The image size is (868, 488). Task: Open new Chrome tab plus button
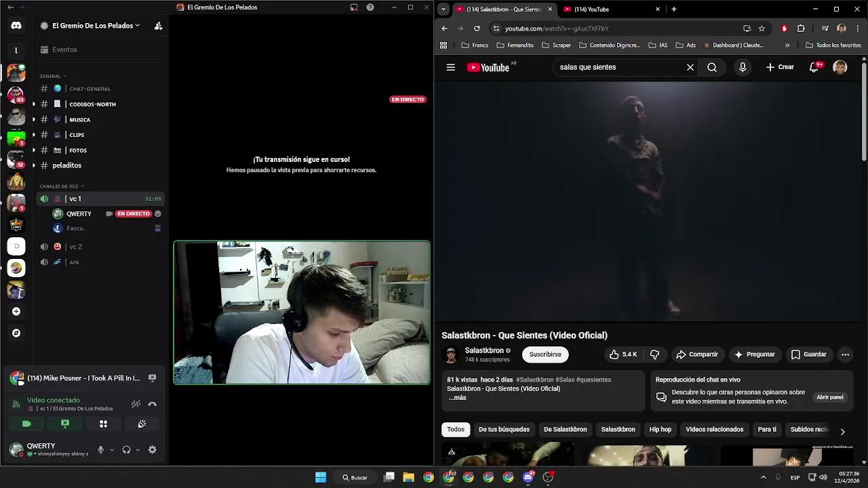click(x=673, y=9)
